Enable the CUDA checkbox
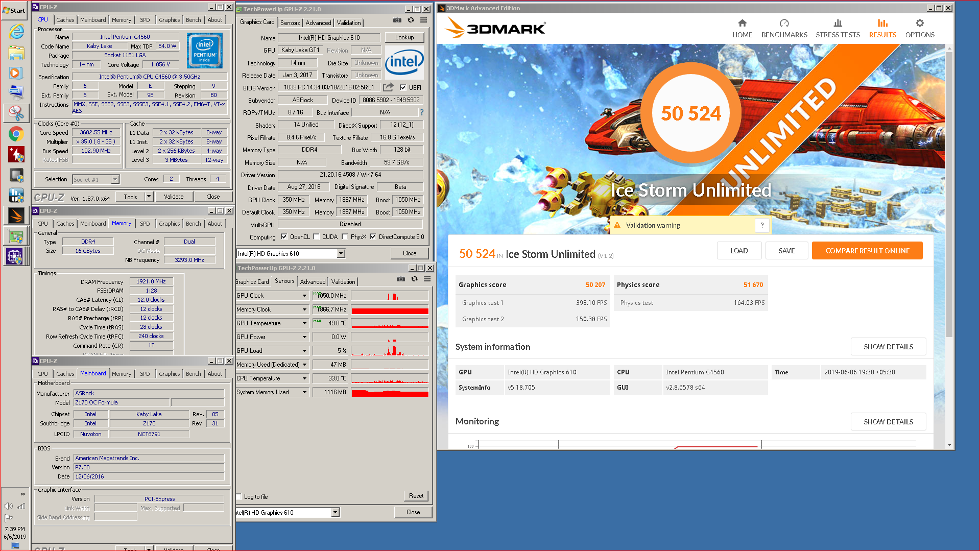 (x=316, y=237)
